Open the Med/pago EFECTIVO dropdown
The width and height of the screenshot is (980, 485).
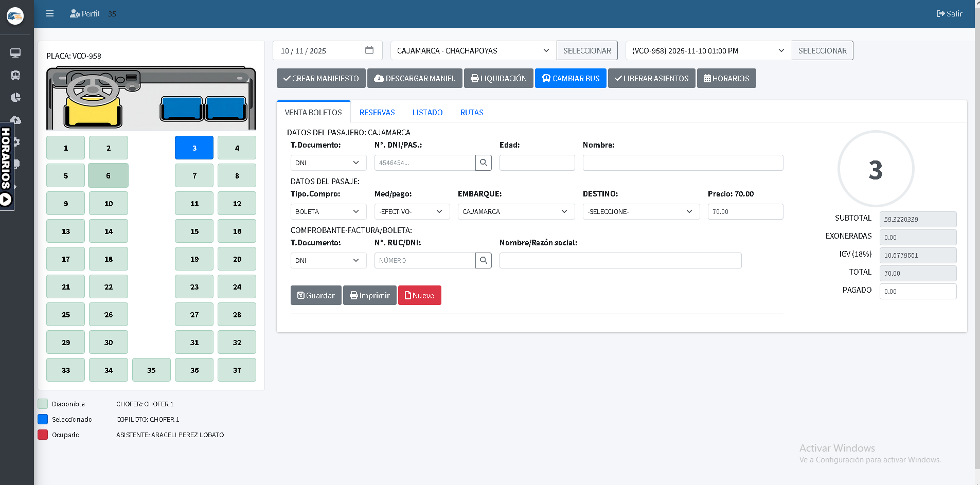pos(412,212)
